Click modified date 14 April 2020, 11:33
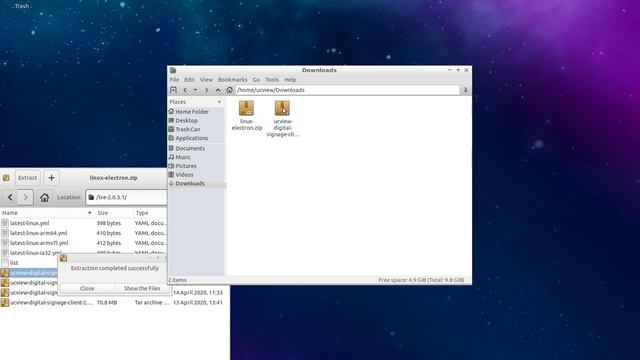 click(x=198, y=293)
